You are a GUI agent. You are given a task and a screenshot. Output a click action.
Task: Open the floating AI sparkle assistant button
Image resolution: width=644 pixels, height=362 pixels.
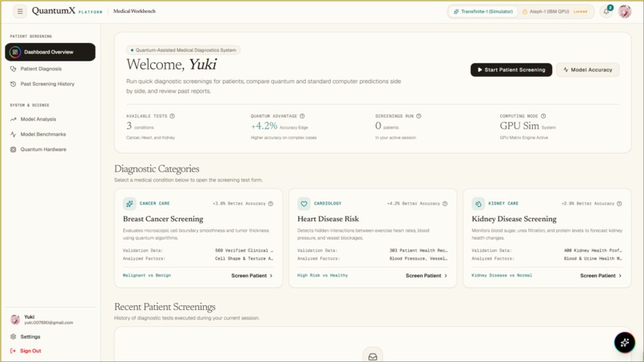pos(624,342)
